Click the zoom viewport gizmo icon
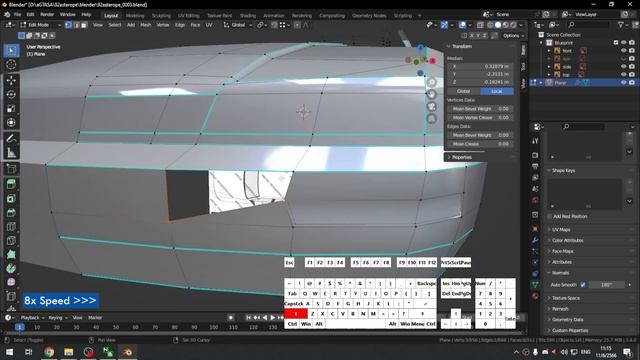This screenshot has height=360, width=640. click(x=431, y=82)
